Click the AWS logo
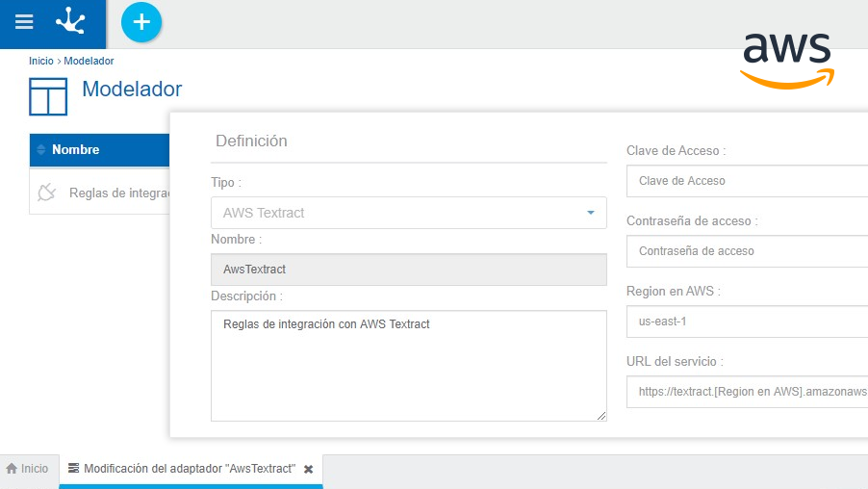Screen dimensions: 868x489 (786, 61)
